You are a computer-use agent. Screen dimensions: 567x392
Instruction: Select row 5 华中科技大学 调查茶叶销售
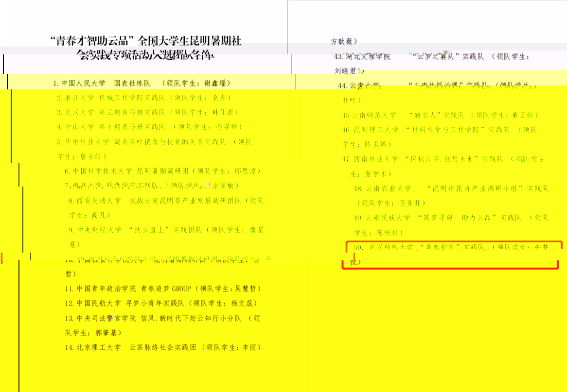[x=155, y=149]
